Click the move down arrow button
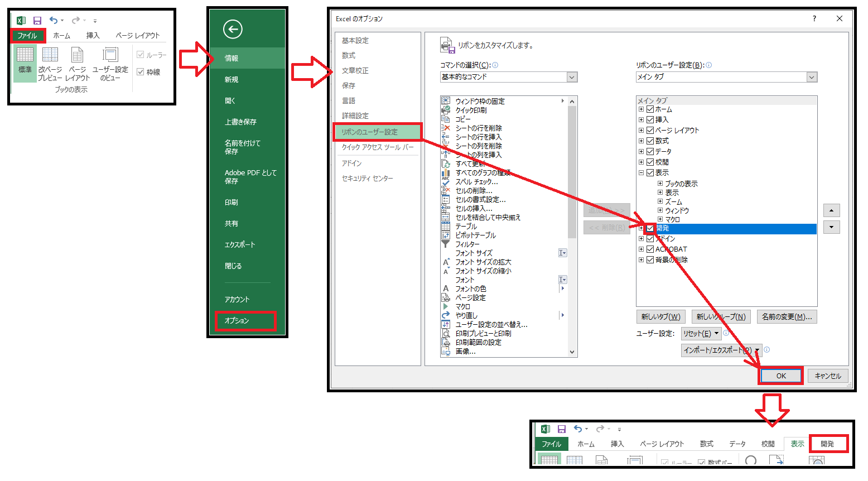This screenshot has width=868, height=481. 832,227
